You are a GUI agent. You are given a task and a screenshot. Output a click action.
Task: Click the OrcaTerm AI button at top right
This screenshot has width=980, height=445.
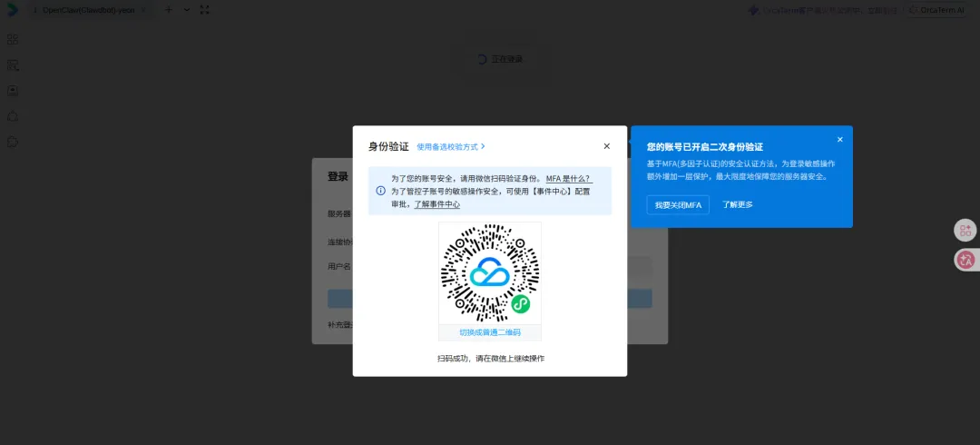pyautogui.click(x=936, y=10)
